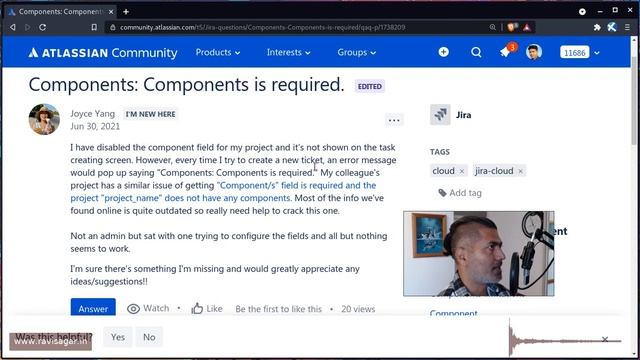Dismiss the helpful feedback bar
640x360 pixels.
coord(605,340)
